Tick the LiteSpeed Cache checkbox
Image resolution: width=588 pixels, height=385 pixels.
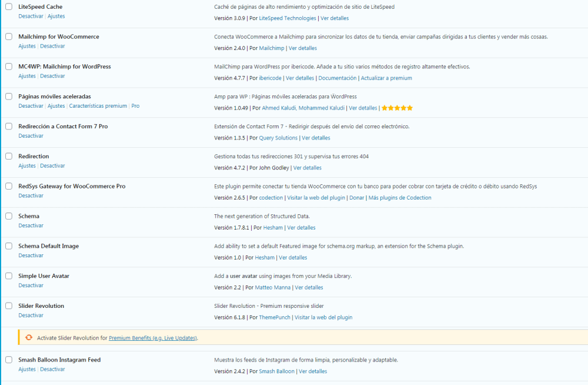pyautogui.click(x=9, y=6)
